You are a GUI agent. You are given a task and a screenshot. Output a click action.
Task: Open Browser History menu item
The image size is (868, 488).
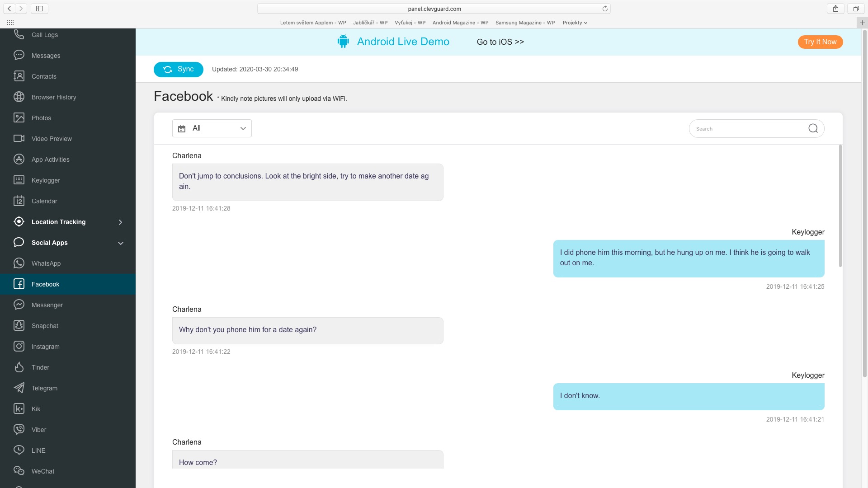(53, 97)
